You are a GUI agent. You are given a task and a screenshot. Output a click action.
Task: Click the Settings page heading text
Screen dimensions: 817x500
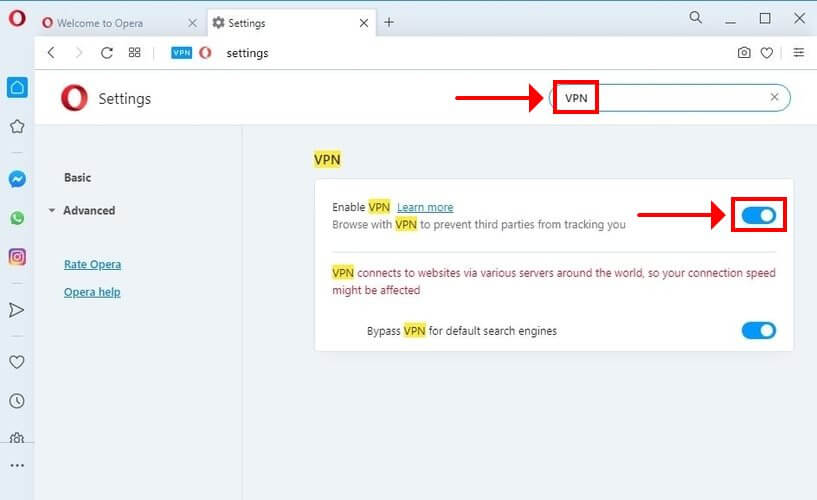click(125, 98)
